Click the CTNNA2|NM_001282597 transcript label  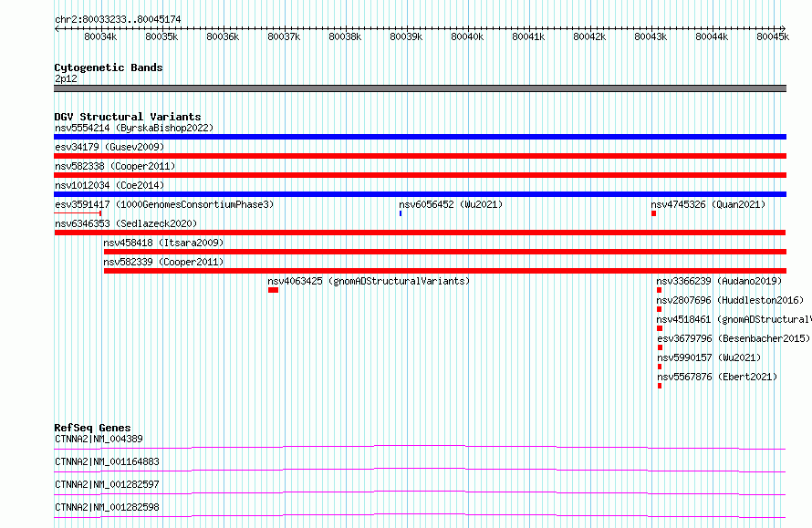coord(107,484)
